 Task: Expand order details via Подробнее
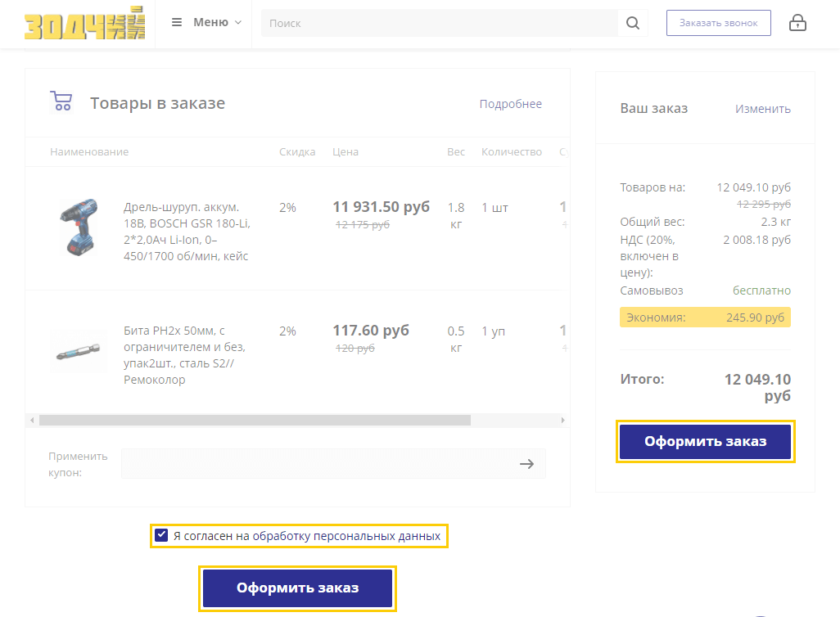click(510, 104)
